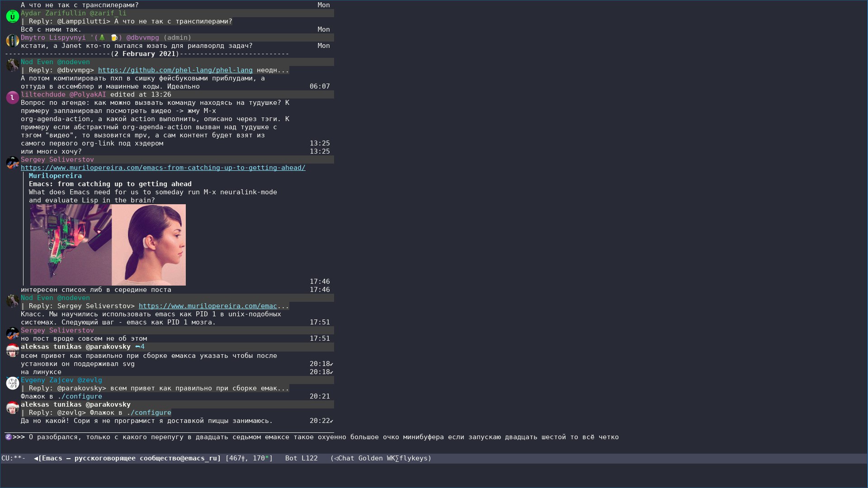Click the @PolyakAI username
Viewport: 868px width, 488px height.
(x=88, y=94)
